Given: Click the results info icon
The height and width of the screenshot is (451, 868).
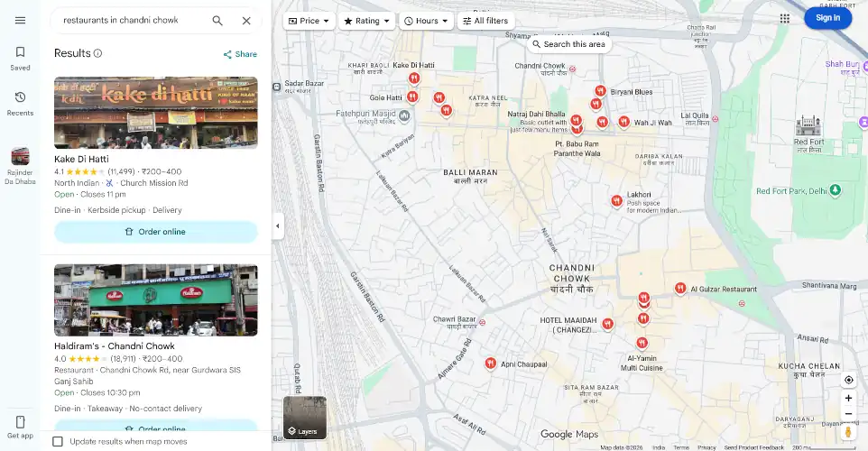Looking at the screenshot, I should click(x=98, y=53).
